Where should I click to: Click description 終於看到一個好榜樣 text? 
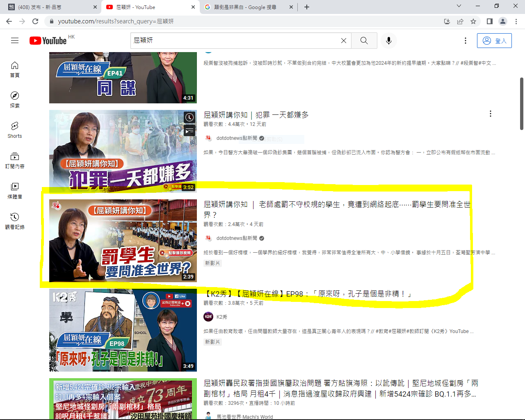(349, 253)
